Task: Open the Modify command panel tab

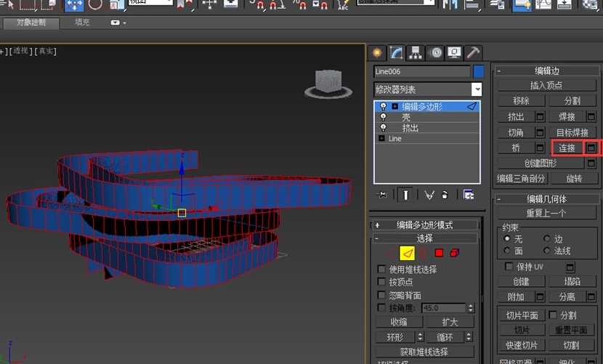Action: 396,53
